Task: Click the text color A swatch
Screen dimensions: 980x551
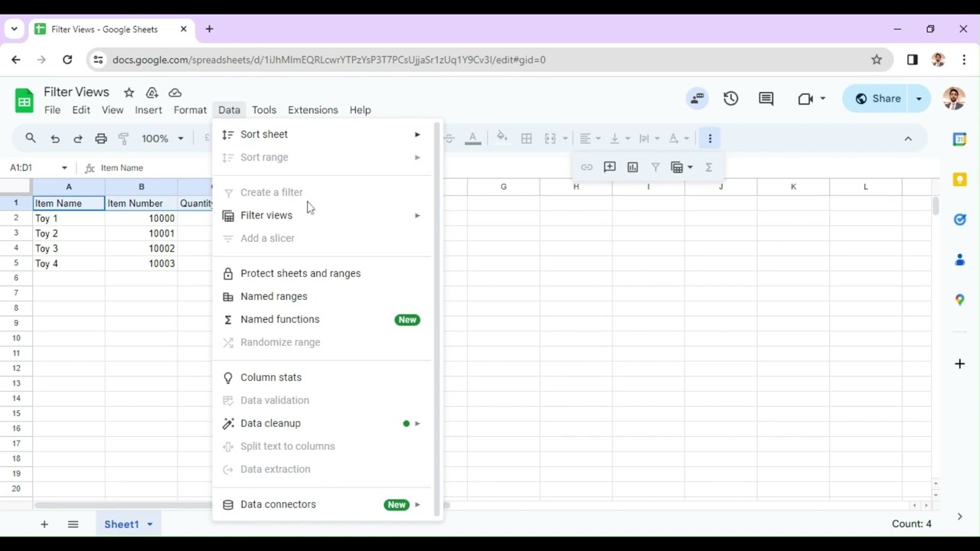Action: pyautogui.click(x=473, y=139)
